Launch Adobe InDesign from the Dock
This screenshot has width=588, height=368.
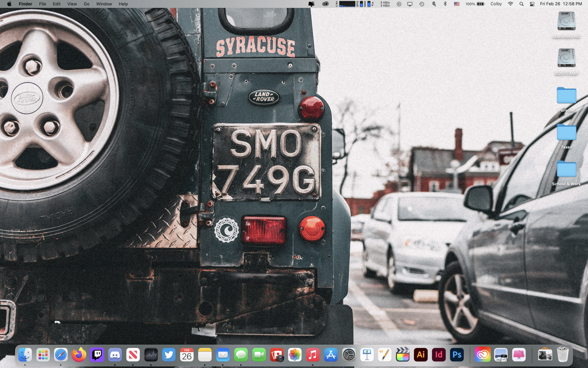point(439,355)
